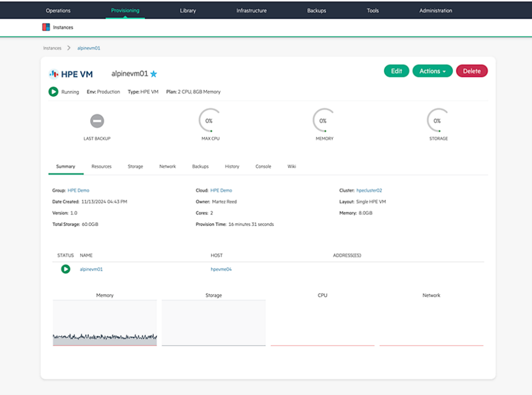Click the HPE VM logo icon
This screenshot has height=395, width=532.
coord(54,74)
